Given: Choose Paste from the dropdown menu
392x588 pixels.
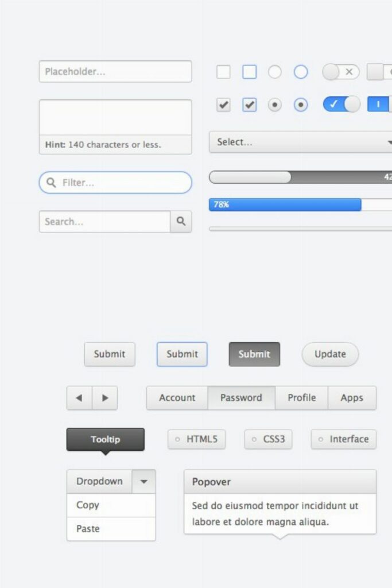Looking at the screenshot, I should [111, 529].
